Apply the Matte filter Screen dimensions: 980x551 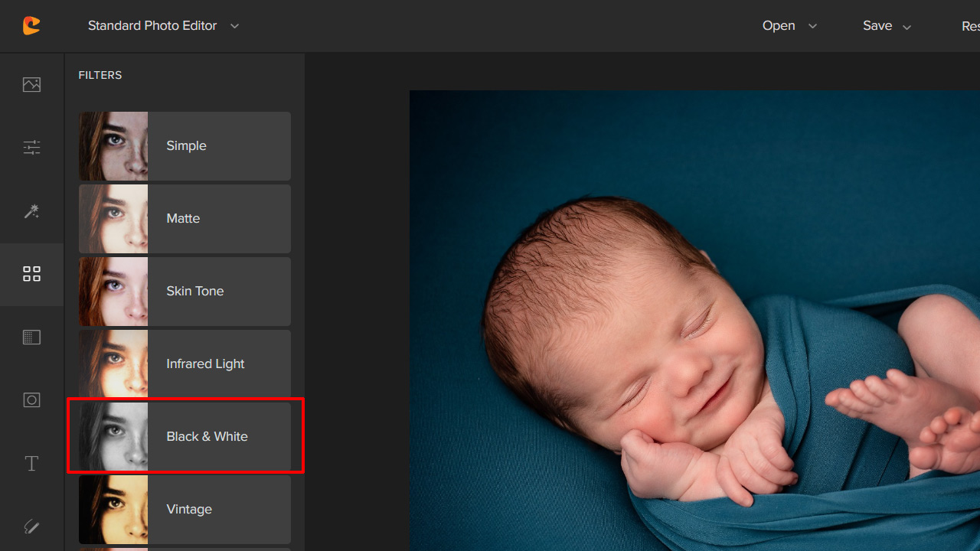coord(185,219)
